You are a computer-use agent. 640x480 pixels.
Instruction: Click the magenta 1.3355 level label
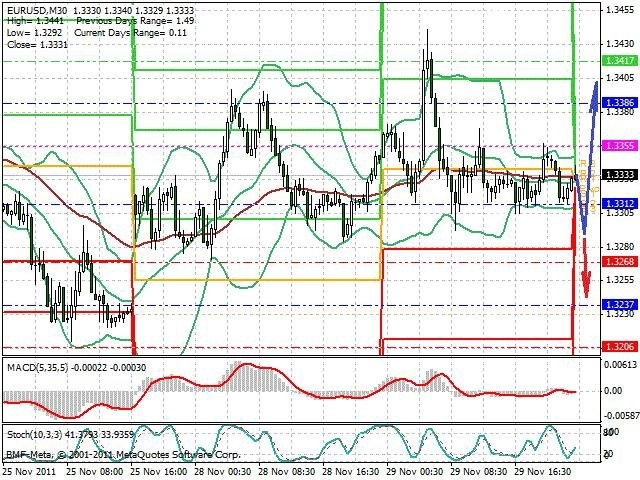(620, 145)
